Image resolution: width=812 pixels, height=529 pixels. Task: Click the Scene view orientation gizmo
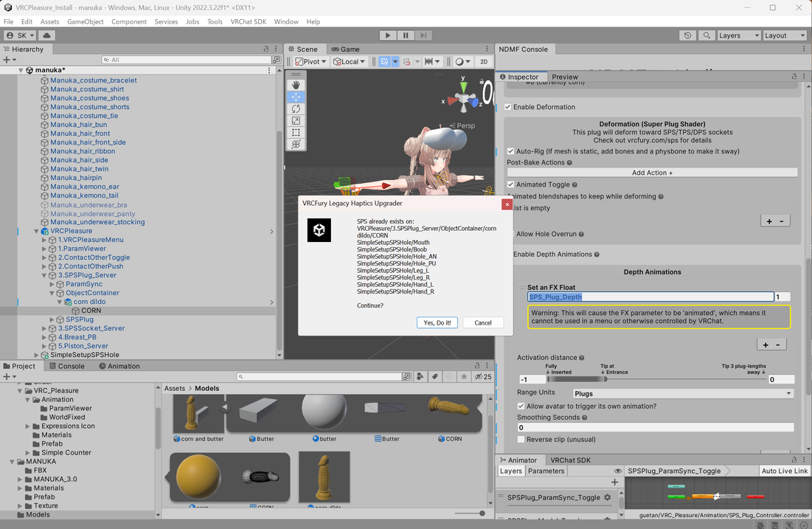[463, 98]
